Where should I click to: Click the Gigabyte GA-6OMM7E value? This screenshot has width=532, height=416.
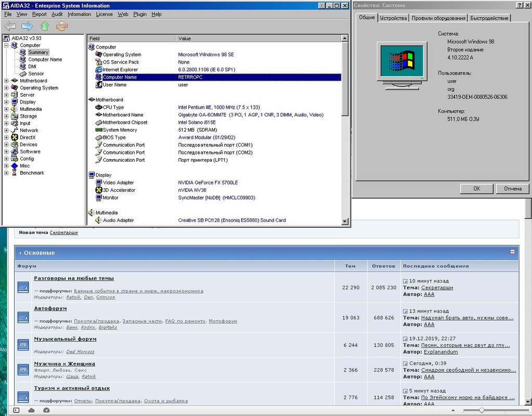point(251,115)
